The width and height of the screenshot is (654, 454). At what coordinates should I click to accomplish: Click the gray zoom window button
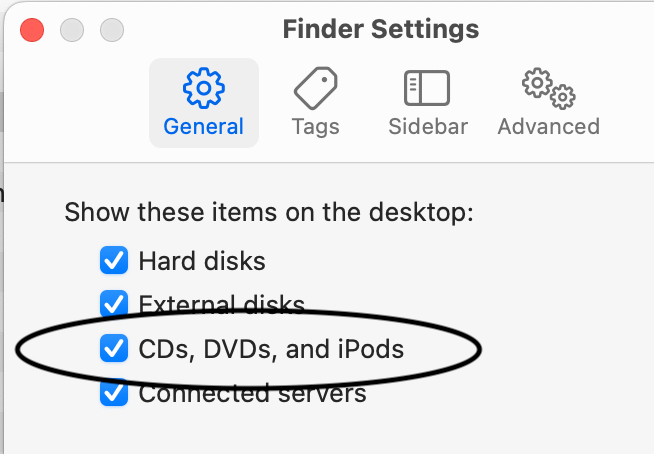(112, 29)
